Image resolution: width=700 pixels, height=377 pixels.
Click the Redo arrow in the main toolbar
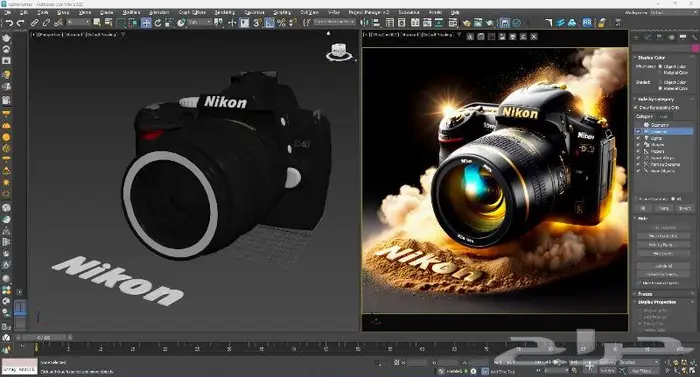[21, 23]
